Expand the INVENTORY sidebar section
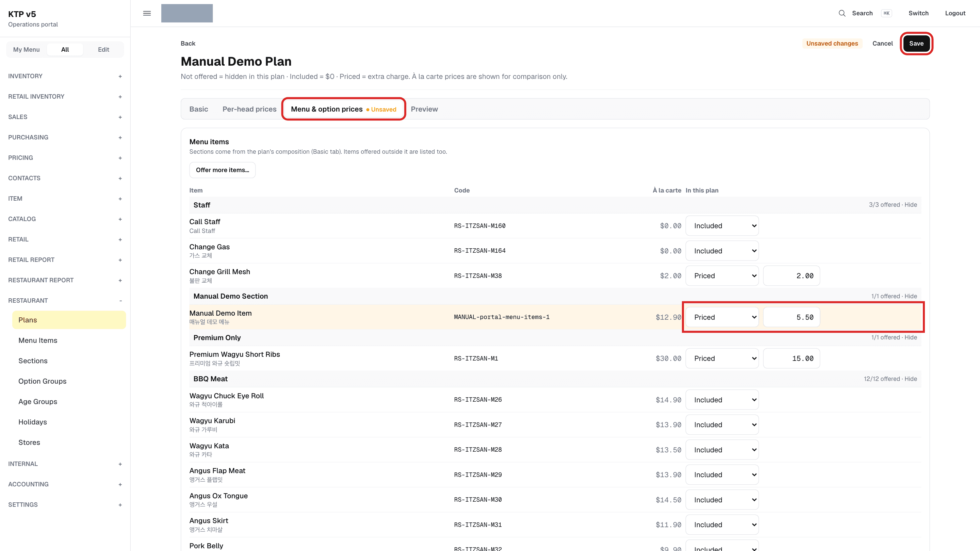 pos(65,76)
